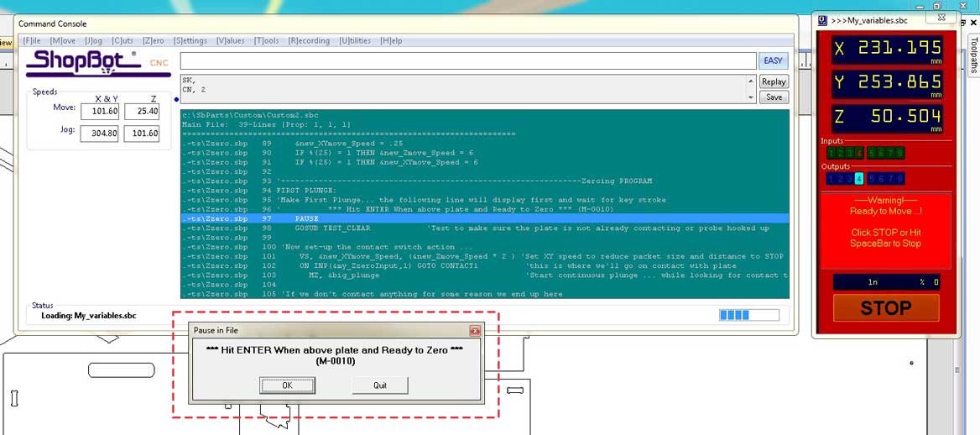The image size is (980, 435).
Task: Select the Jog Z speed field
Action: click(141, 133)
